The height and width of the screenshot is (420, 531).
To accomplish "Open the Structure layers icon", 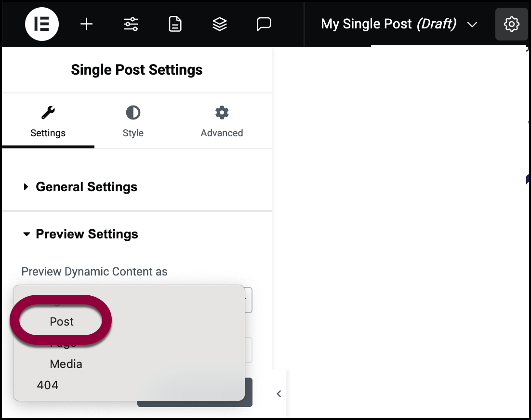I will (220, 24).
